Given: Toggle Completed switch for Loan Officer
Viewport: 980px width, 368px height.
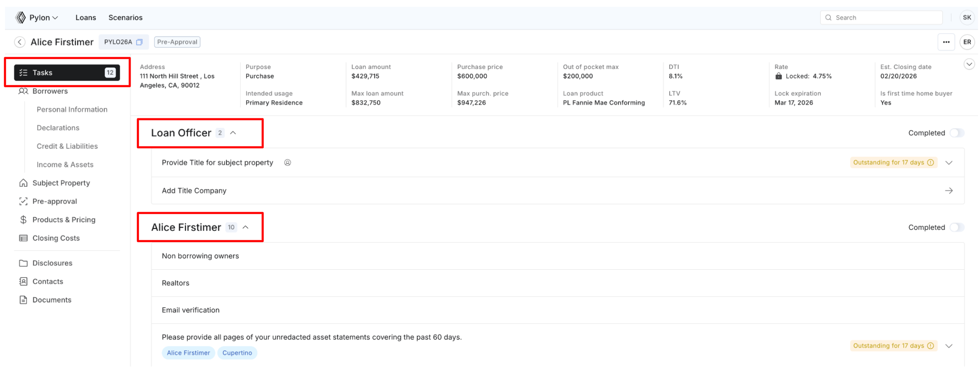Looking at the screenshot, I should 957,133.
